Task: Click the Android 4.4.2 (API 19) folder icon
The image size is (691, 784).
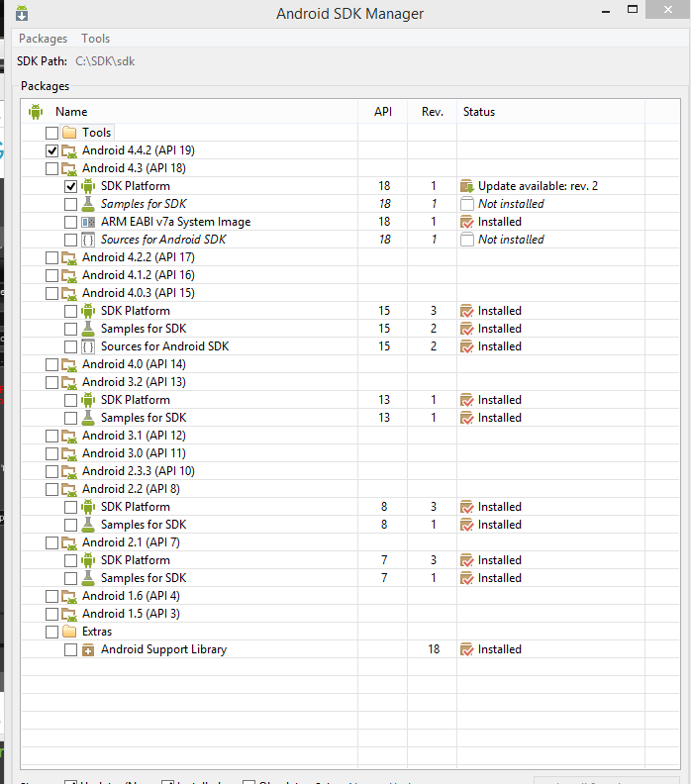Action: tap(69, 150)
